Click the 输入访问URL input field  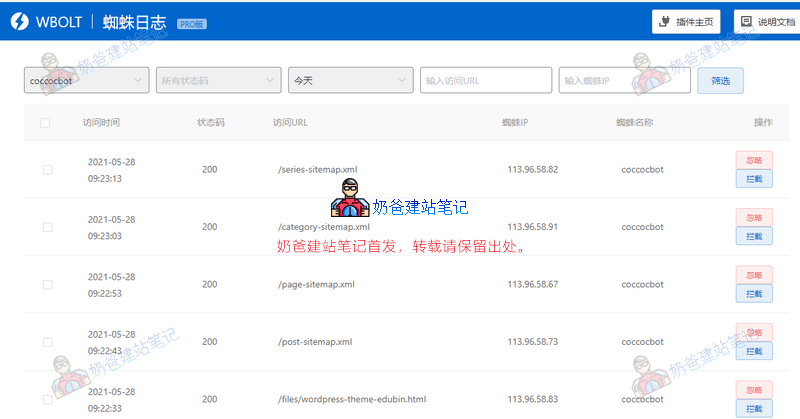(x=486, y=80)
